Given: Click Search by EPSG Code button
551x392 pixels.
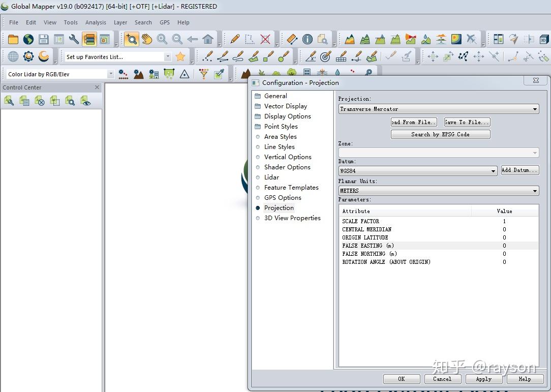Looking at the screenshot, I should click(440, 134).
